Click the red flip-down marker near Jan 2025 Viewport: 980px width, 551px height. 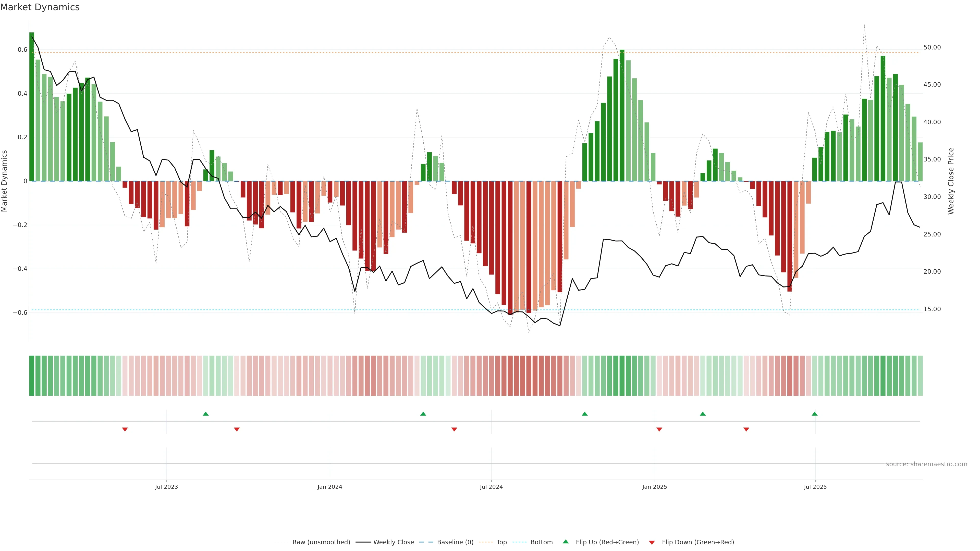[659, 429]
